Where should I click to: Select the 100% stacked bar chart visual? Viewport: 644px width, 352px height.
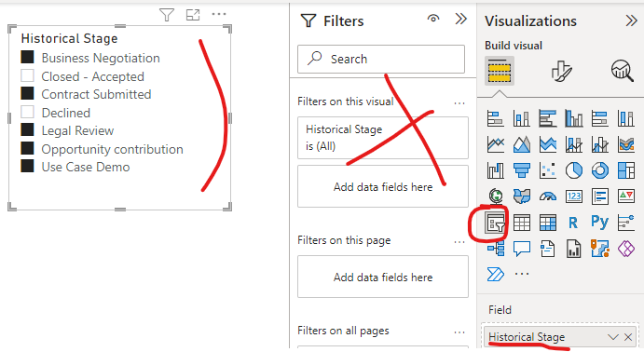point(599,118)
